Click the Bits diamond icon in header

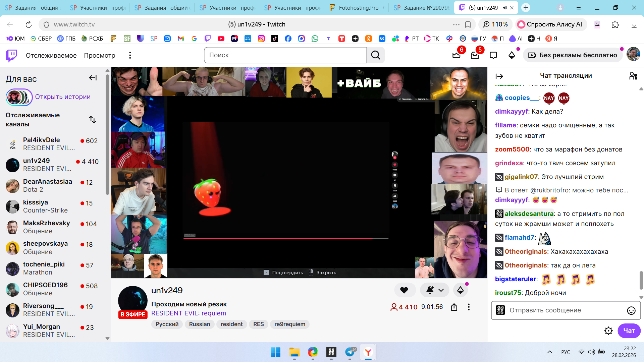point(512,55)
